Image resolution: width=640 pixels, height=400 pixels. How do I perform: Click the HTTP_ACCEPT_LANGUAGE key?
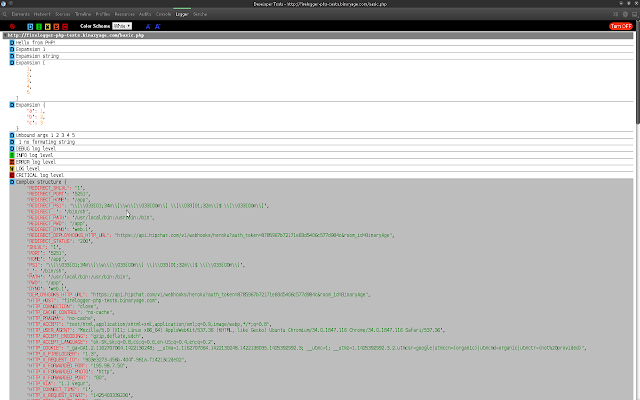pyautogui.click(x=57, y=342)
